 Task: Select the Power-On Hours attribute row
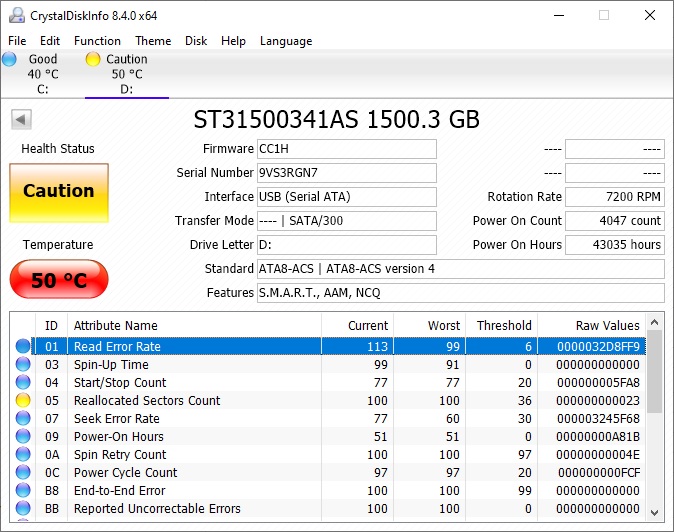328,437
